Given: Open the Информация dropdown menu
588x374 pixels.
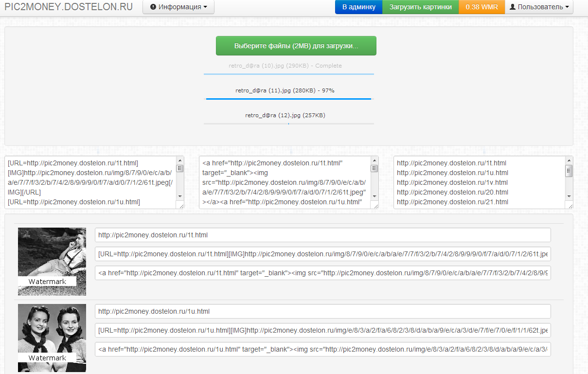Looking at the screenshot, I should pos(178,7).
